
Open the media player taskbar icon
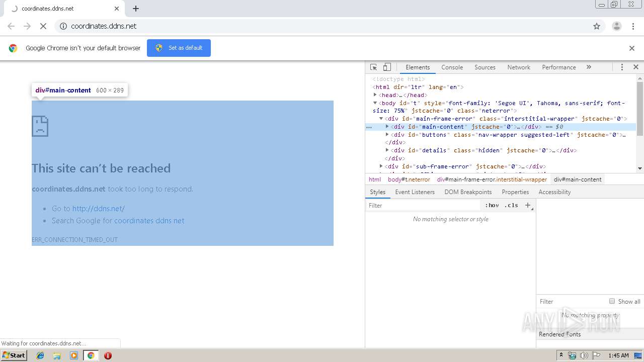[74, 355]
